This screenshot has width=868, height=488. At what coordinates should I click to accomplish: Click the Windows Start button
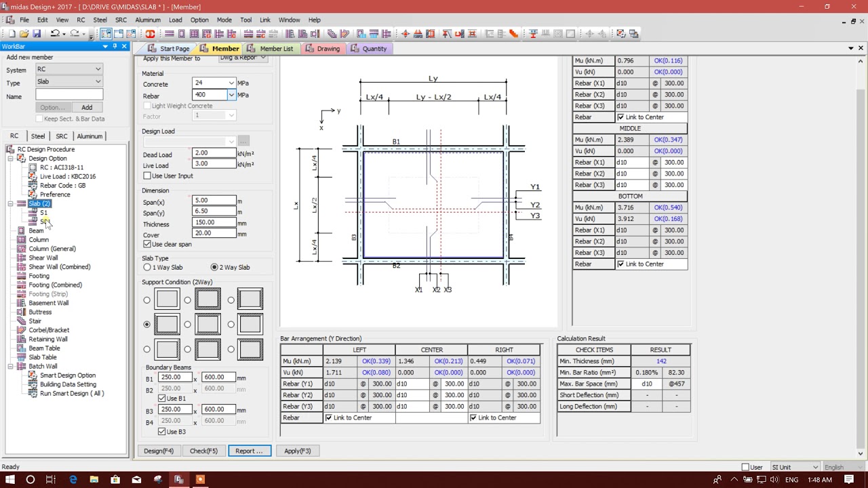click(x=10, y=480)
